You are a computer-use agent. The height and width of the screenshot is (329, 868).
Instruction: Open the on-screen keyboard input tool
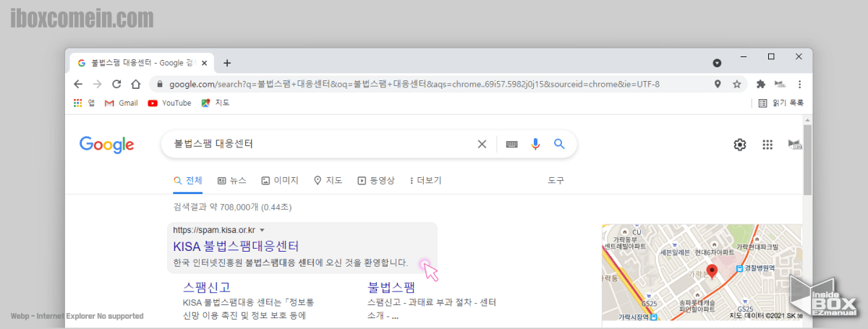pyautogui.click(x=512, y=144)
